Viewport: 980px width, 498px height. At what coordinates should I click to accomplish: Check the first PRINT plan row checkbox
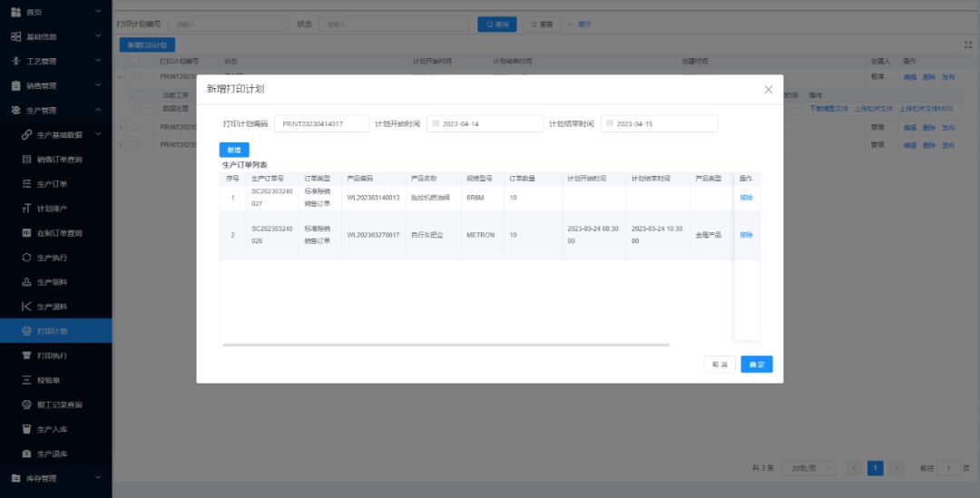136,78
